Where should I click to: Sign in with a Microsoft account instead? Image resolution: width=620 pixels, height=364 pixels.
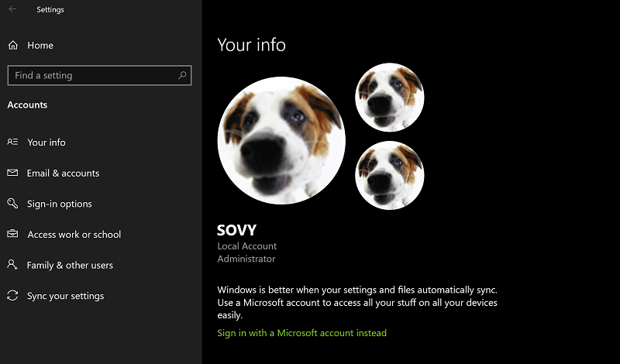click(x=301, y=333)
